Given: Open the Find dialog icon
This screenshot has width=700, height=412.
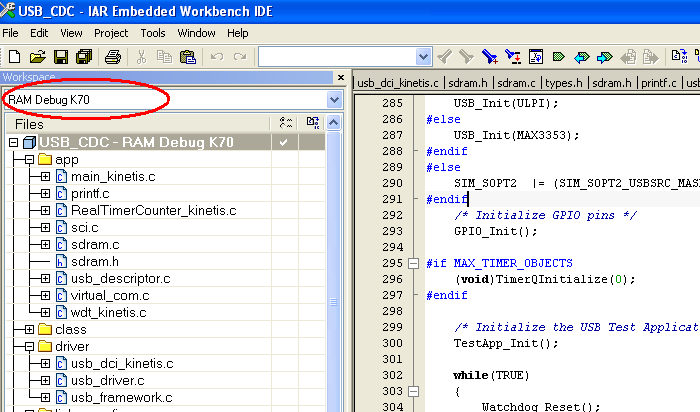Looking at the screenshot, I should [x=489, y=57].
